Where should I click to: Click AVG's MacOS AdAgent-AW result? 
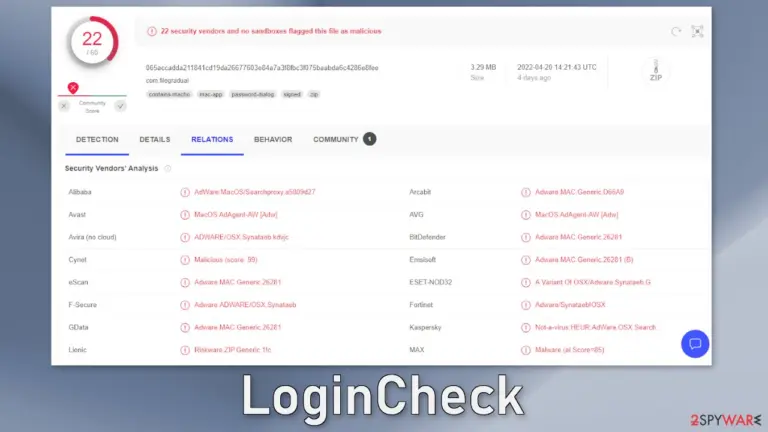coord(576,215)
